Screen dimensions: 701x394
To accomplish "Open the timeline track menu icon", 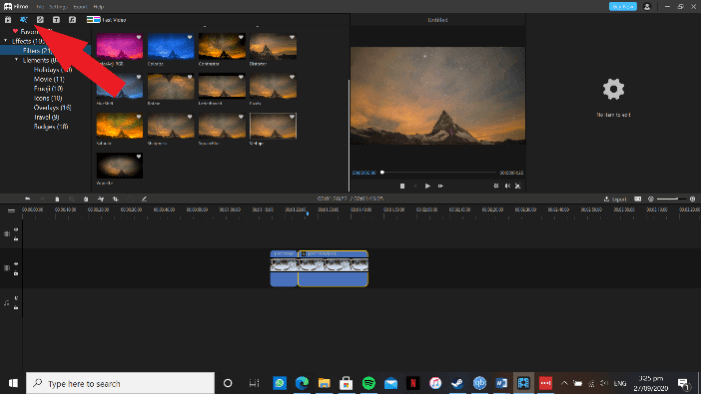I will [11, 210].
